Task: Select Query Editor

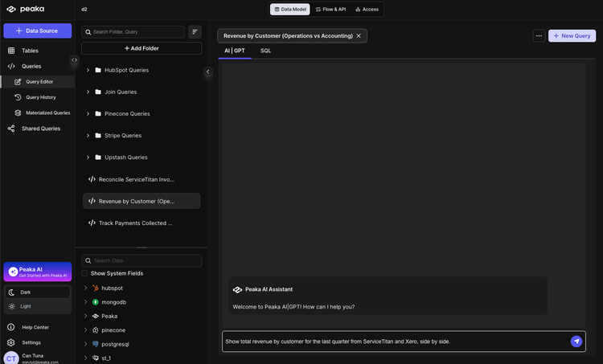Action: 38,81
